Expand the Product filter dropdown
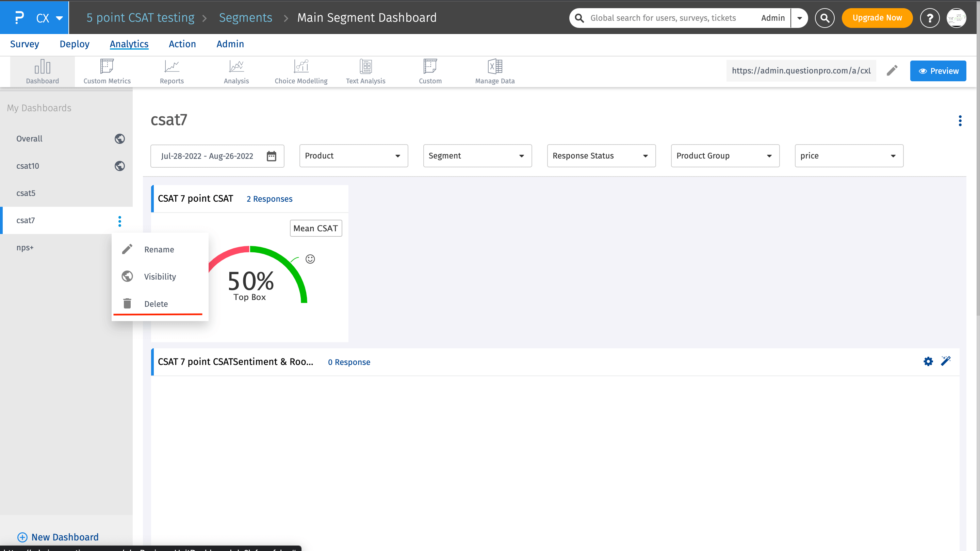The image size is (980, 551). (354, 155)
